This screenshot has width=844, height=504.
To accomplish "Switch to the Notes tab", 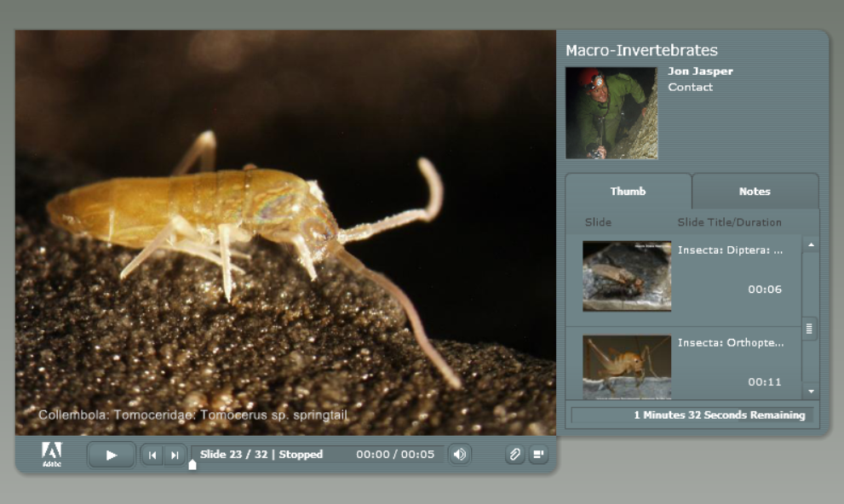I will [755, 192].
